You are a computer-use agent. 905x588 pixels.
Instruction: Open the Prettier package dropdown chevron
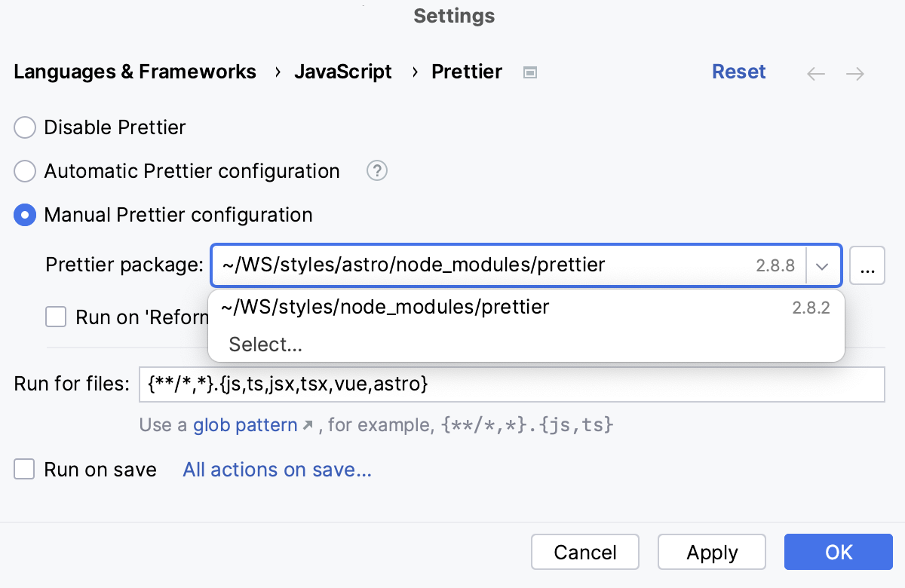[x=823, y=265]
